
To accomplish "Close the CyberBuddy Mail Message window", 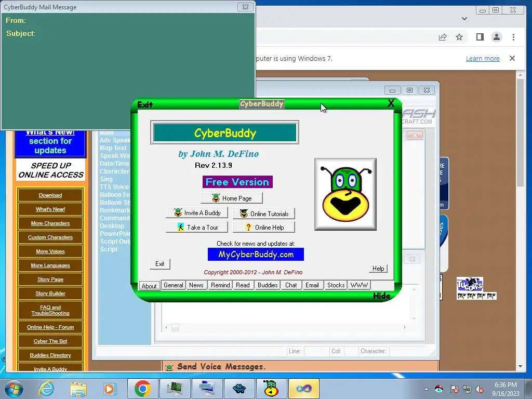I will [x=245, y=7].
